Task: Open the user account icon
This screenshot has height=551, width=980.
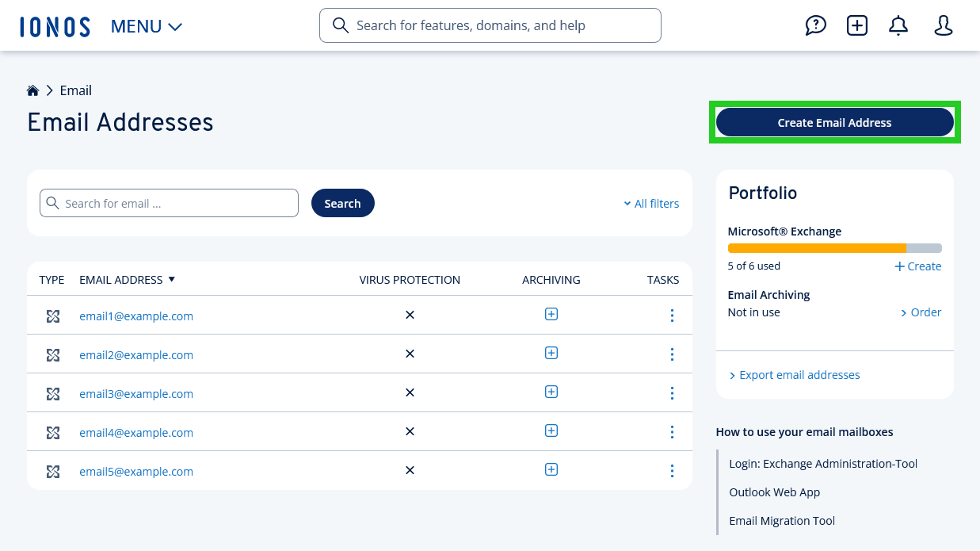Action: pos(943,25)
